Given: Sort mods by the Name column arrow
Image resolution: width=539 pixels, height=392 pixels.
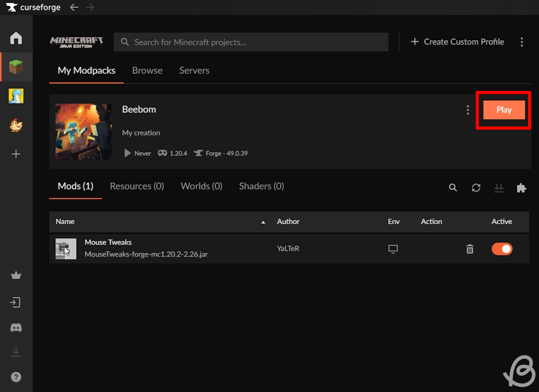Looking at the screenshot, I should click(x=263, y=222).
